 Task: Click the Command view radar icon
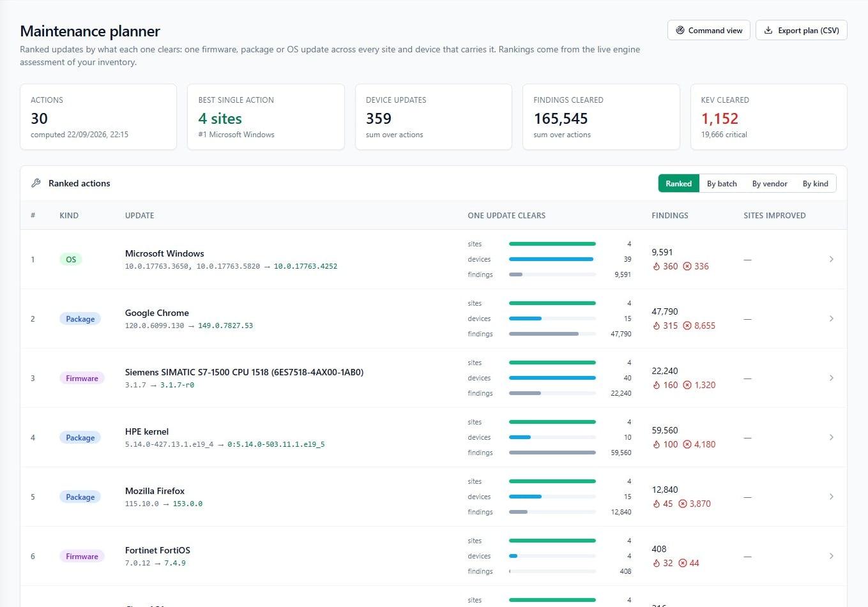click(x=680, y=30)
